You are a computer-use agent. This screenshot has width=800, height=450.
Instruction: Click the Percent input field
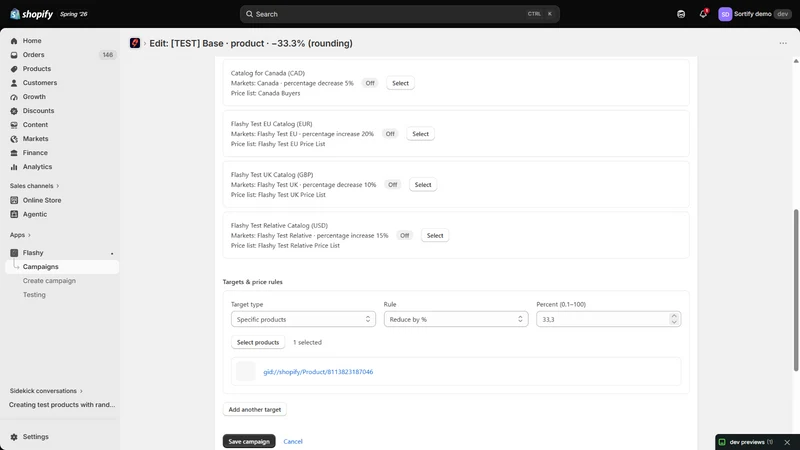[603, 319]
